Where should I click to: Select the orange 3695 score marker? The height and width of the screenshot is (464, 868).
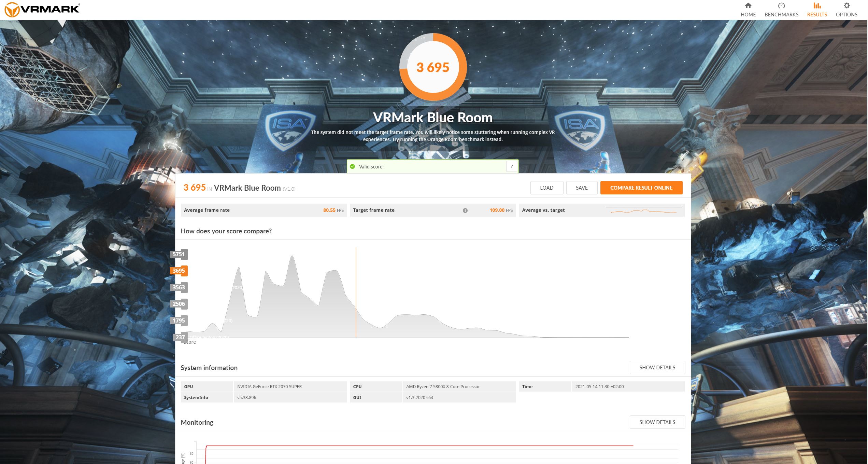pos(179,271)
